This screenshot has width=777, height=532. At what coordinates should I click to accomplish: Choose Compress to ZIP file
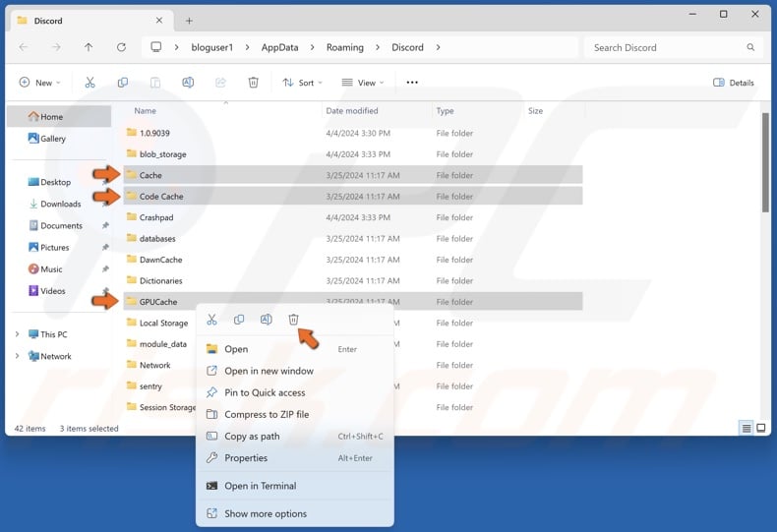pos(295,415)
